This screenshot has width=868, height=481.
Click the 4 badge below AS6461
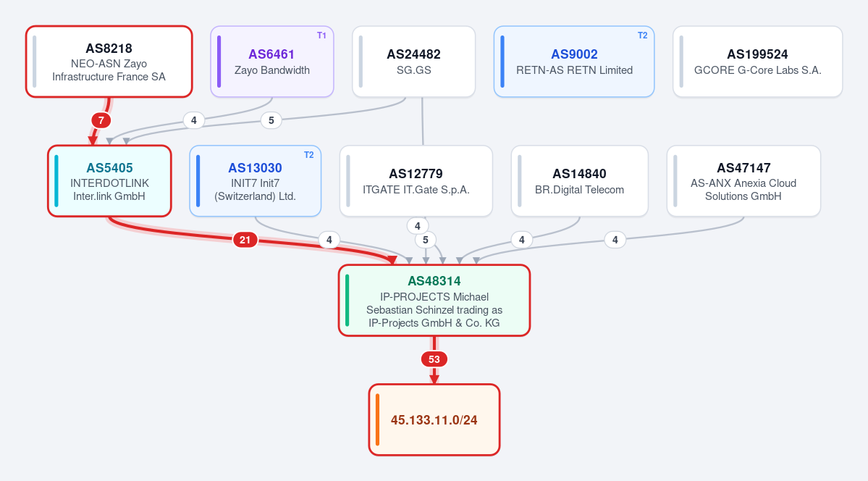pos(194,120)
